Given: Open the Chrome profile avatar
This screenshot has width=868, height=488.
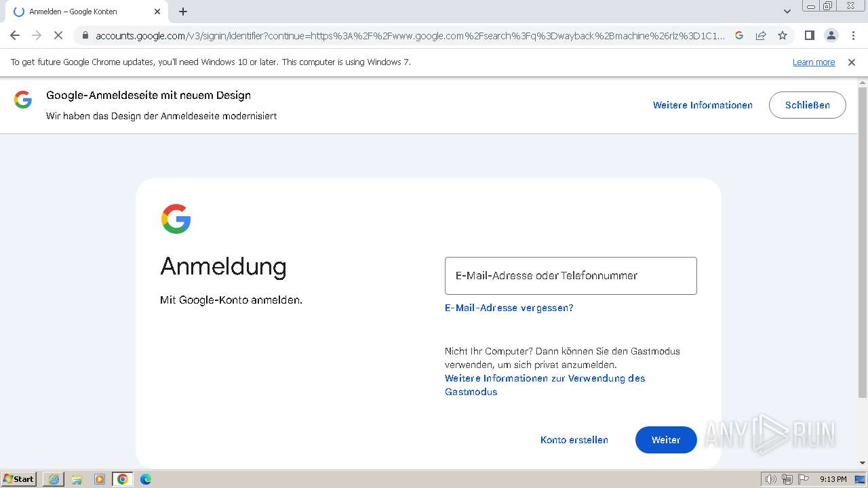Looking at the screenshot, I should click(x=831, y=35).
